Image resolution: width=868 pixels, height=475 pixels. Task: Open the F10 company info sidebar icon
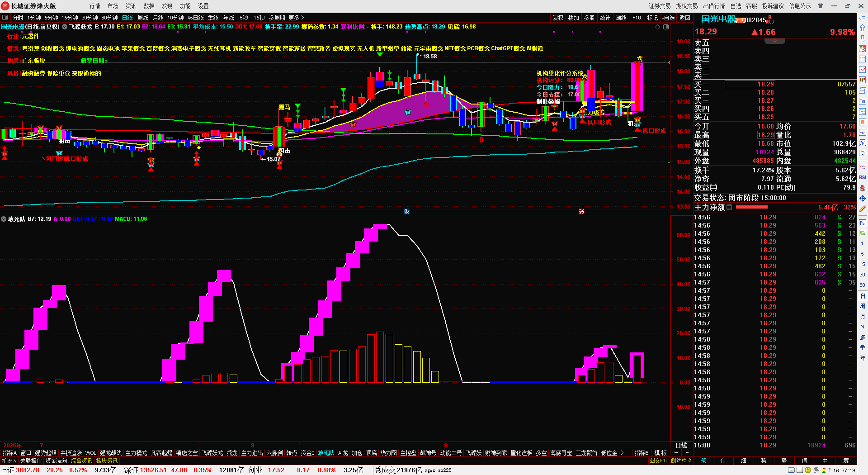pos(863,101)
